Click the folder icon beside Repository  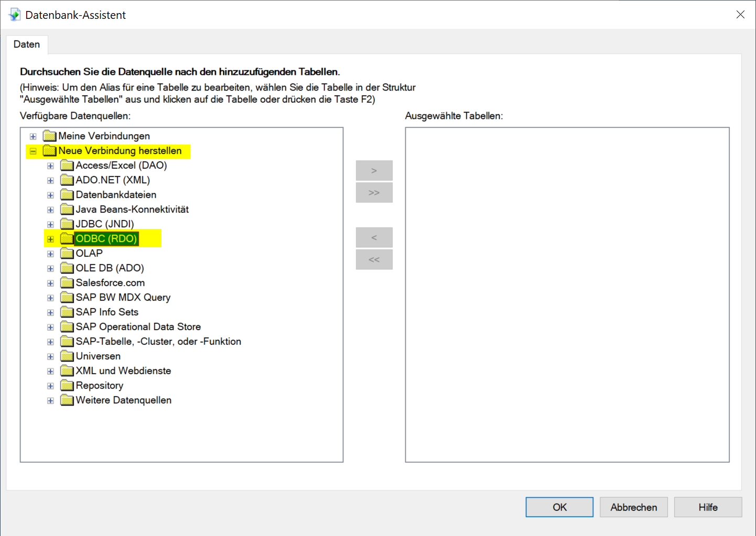pos(67,386)
